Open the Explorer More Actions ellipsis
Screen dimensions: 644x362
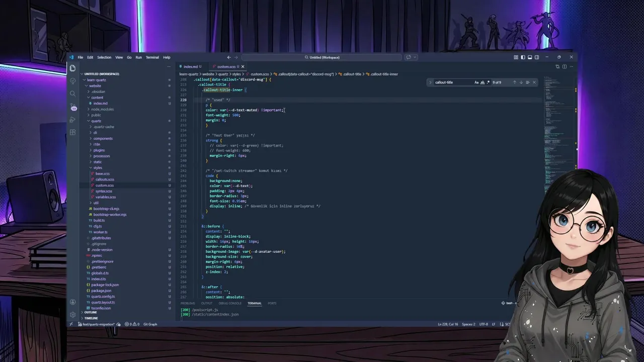pos(169,66)
